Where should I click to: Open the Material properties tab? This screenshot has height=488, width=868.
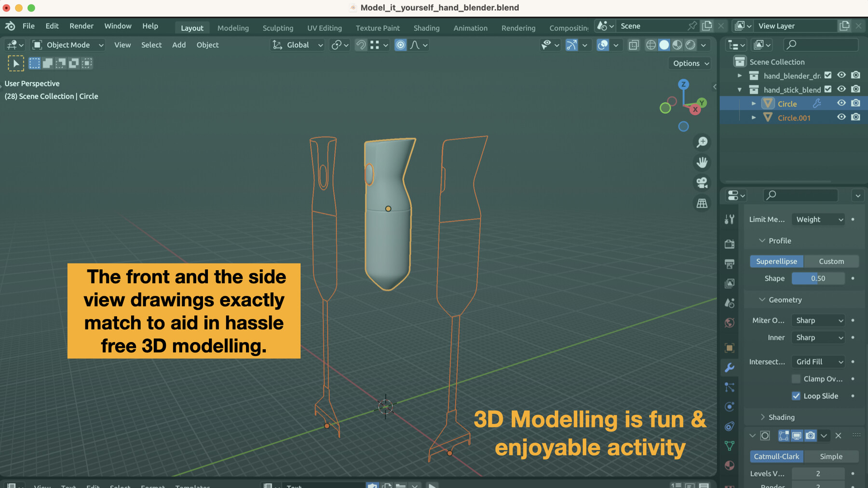[729, 465]
